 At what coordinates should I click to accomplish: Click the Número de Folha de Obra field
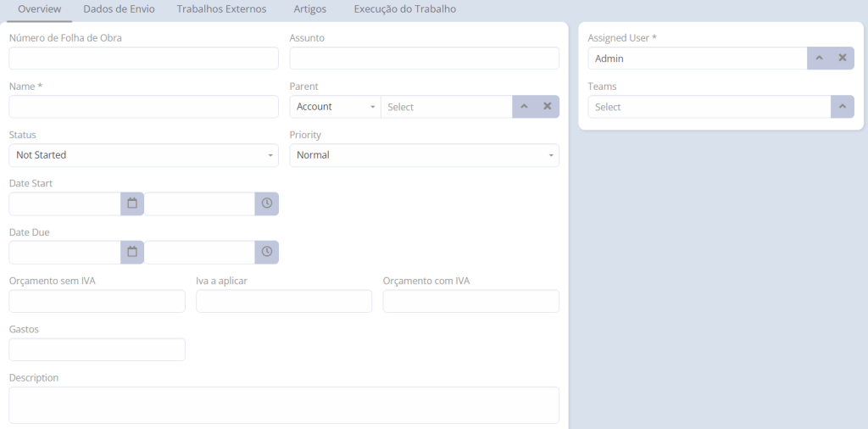coord(144,58)
